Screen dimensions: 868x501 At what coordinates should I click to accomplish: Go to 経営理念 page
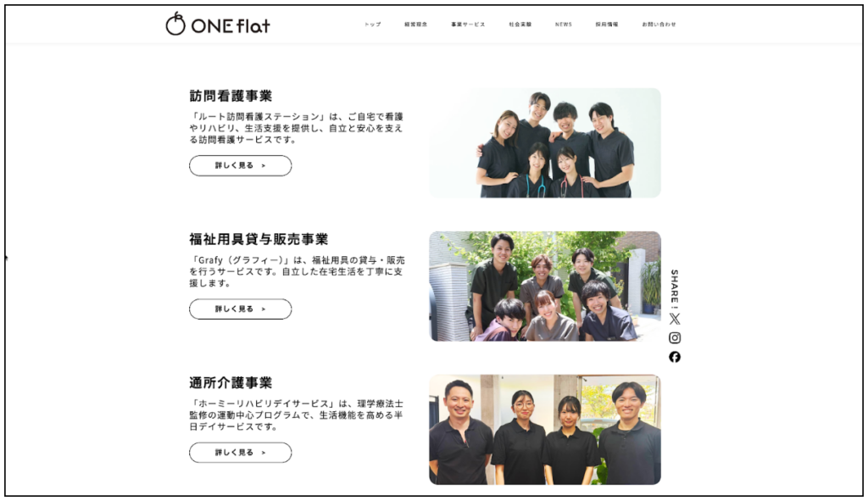416,25
